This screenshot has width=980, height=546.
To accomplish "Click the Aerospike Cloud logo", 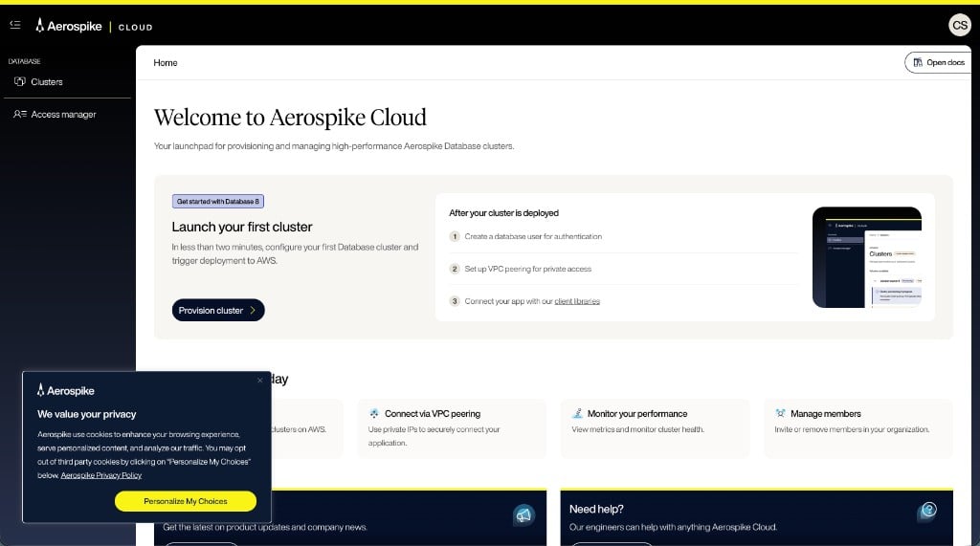I will (x=94, y=26).
